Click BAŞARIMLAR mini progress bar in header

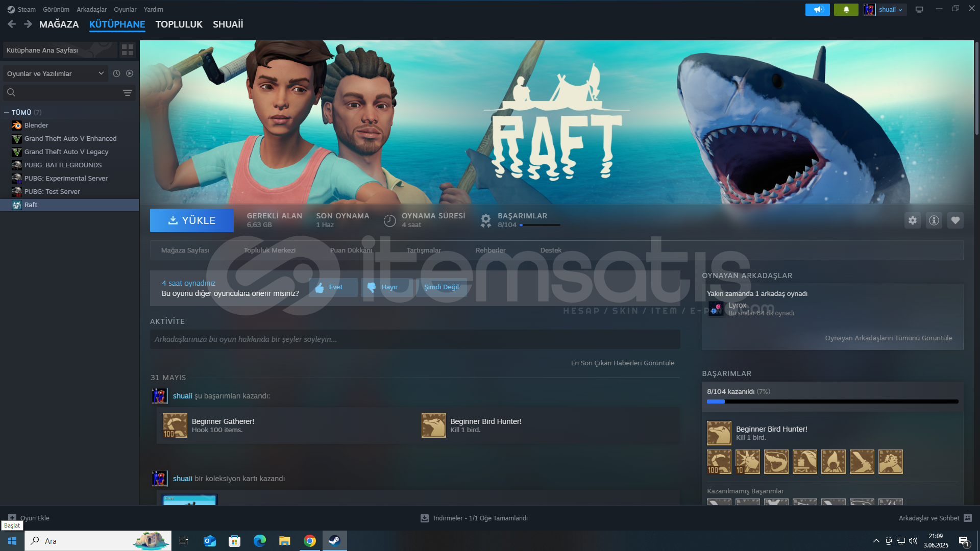coord(540,225)
